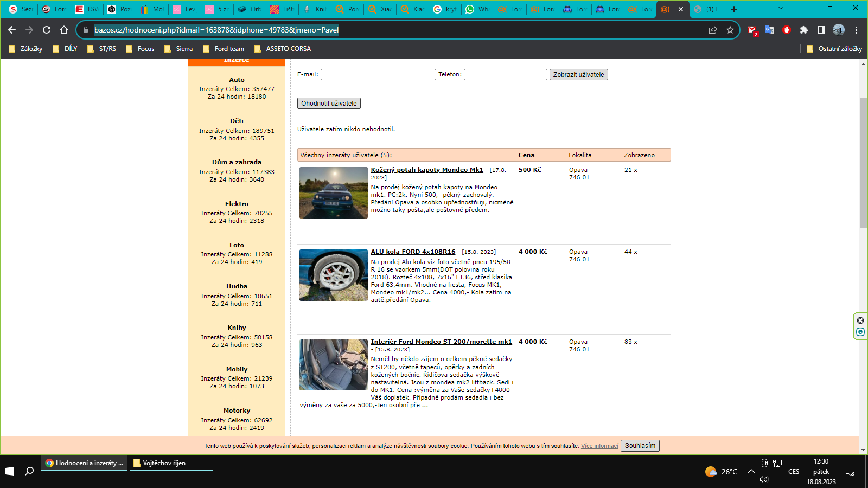The width and height of the screenshot is (868, 488).
Task: Click the floating side widget close icon
Action: 860,320
